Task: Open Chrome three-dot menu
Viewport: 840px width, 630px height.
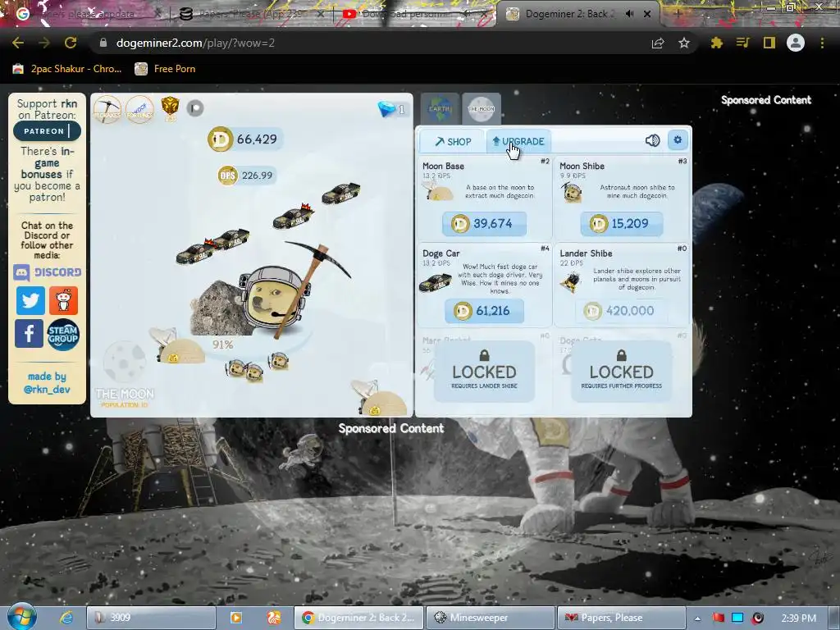Action: pyautogui.click(x=822, y=43)
